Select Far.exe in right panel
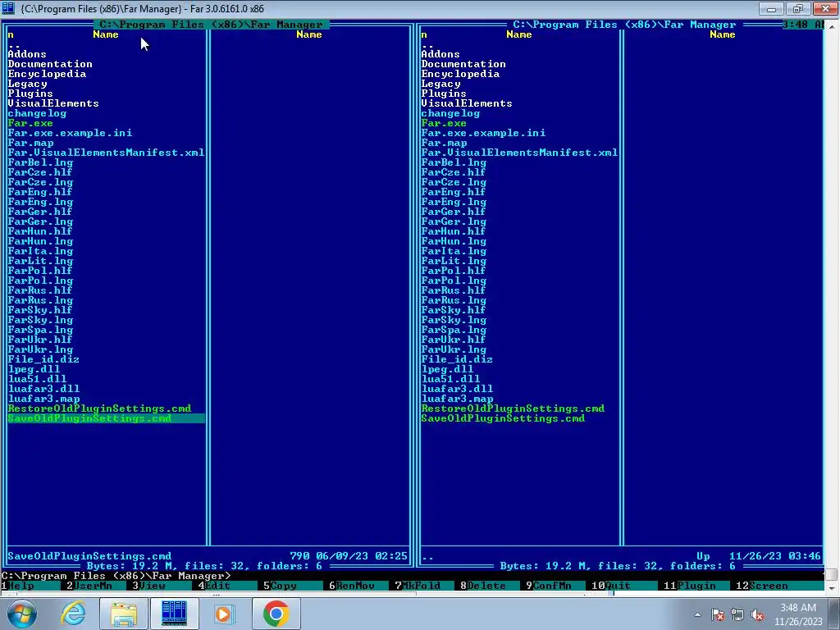This screenshot has height=630, width=840. pos(444,123)
